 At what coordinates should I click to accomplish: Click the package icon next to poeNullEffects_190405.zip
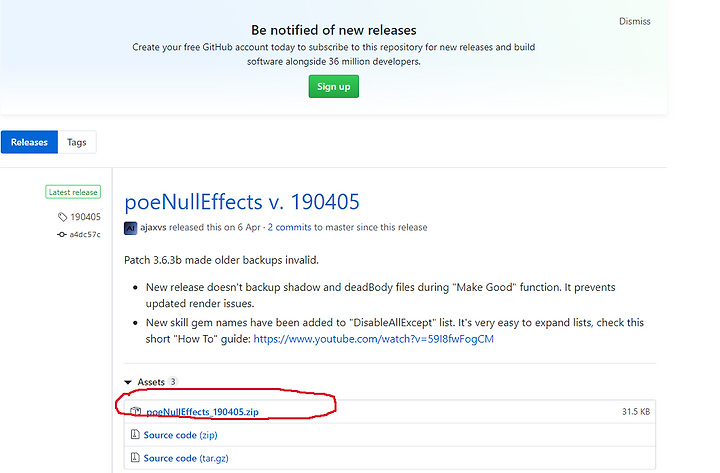pos(135,411)
